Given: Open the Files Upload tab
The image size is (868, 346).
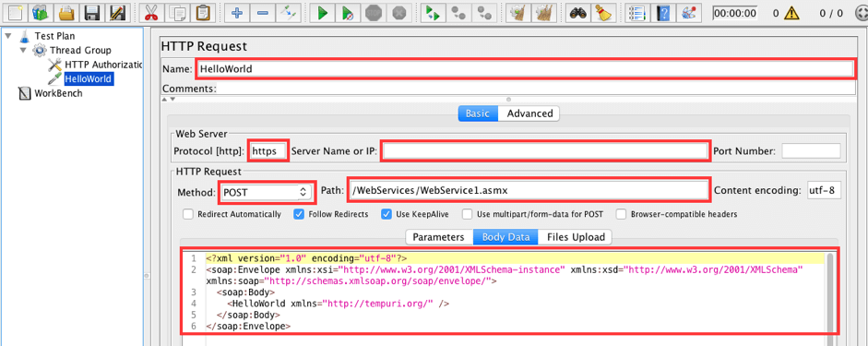Looking at the screenshot, I should click(576, 237).
